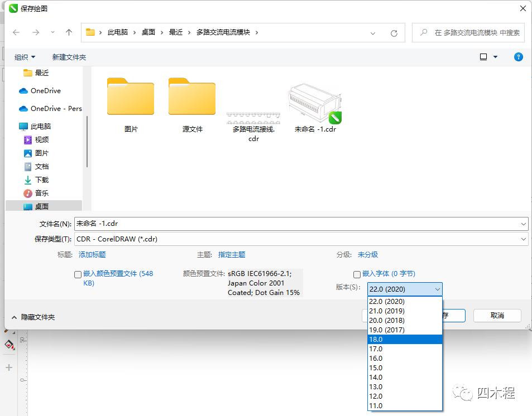Enable 嵌入颜色预置文件 checkbox

[x=77, y=274]
